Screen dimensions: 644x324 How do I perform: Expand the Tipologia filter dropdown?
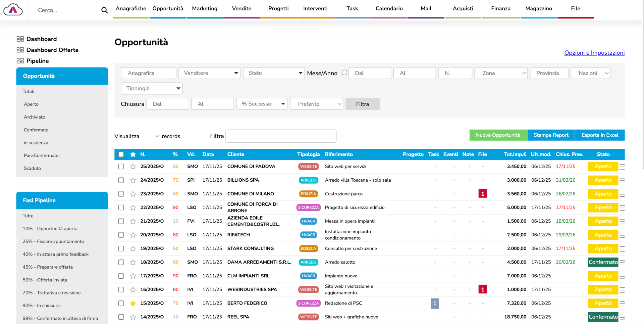pyautogui.click(x=152, y=89)
